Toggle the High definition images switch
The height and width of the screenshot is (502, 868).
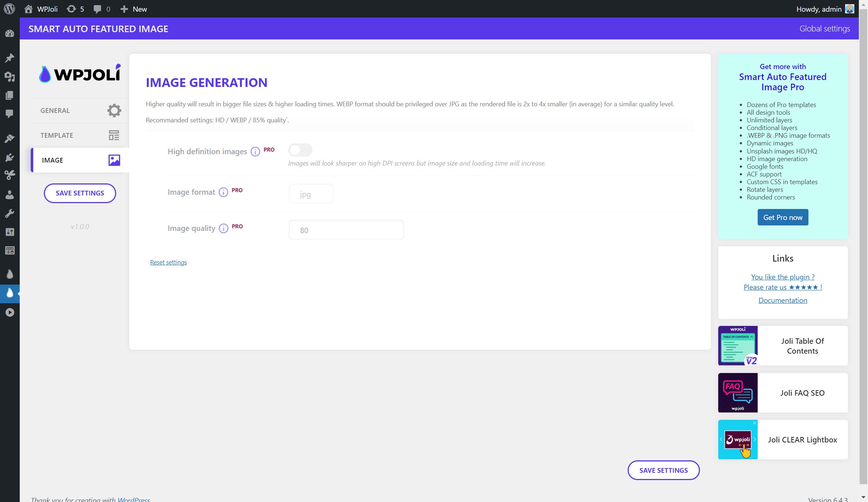tap(300, 150)
